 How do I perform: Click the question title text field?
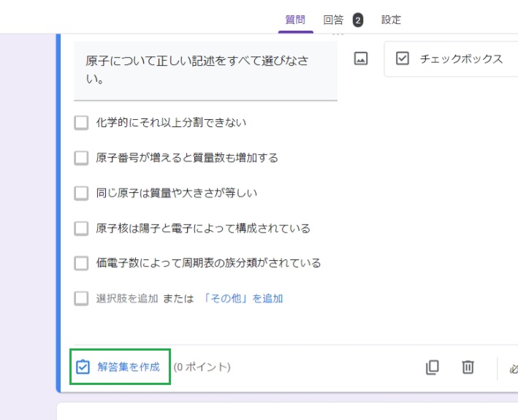(x=205, y=71)
